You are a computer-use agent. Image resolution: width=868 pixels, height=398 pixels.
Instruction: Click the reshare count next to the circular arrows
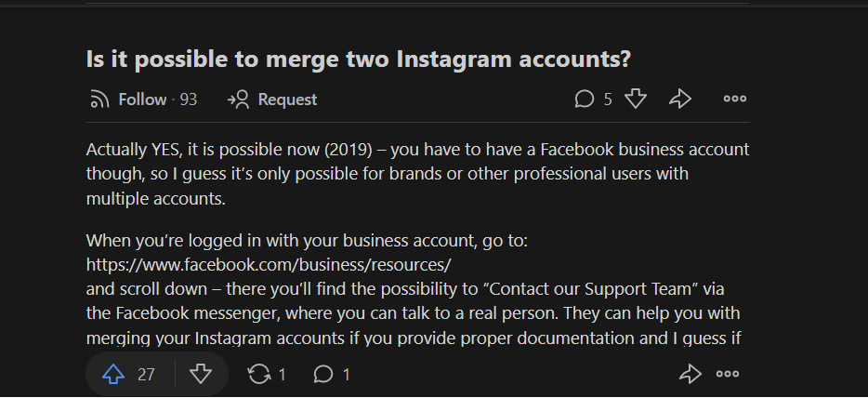click(282, 376)
